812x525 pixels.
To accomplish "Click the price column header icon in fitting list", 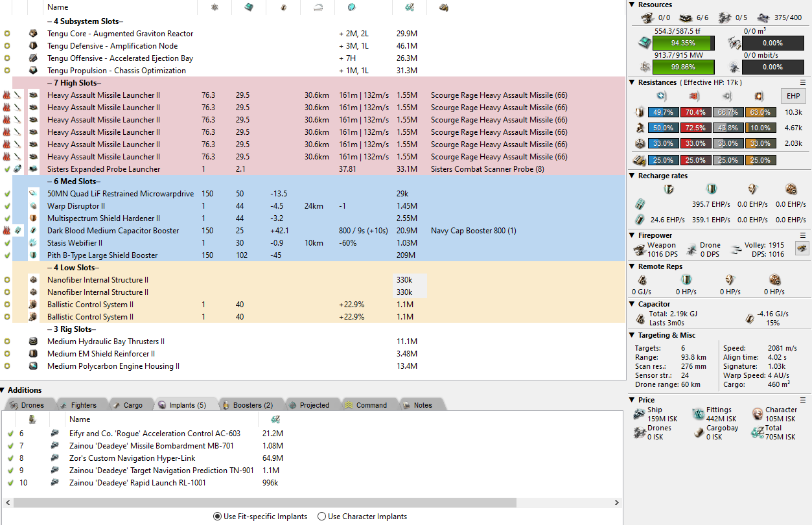I will coord(410,7).
